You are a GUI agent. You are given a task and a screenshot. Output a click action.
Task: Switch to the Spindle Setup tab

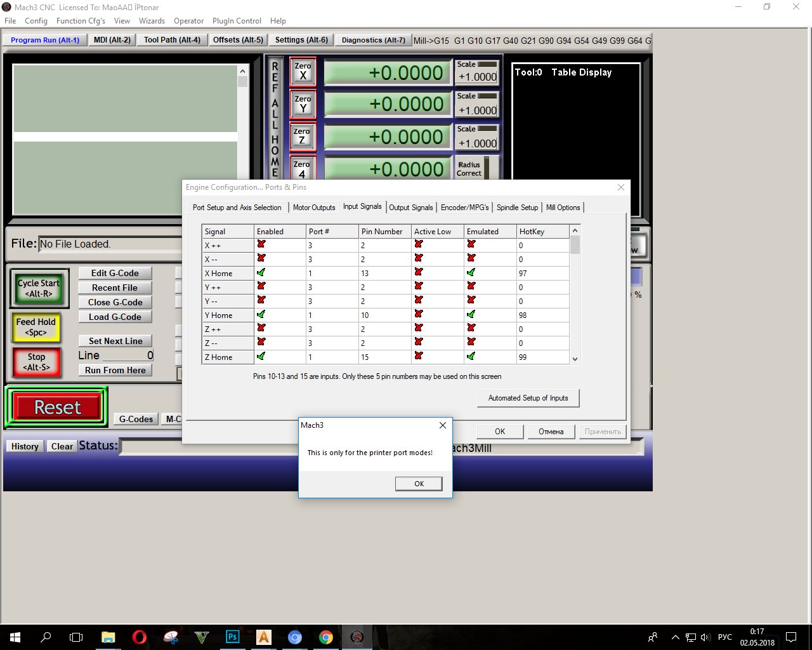[517, 208]
